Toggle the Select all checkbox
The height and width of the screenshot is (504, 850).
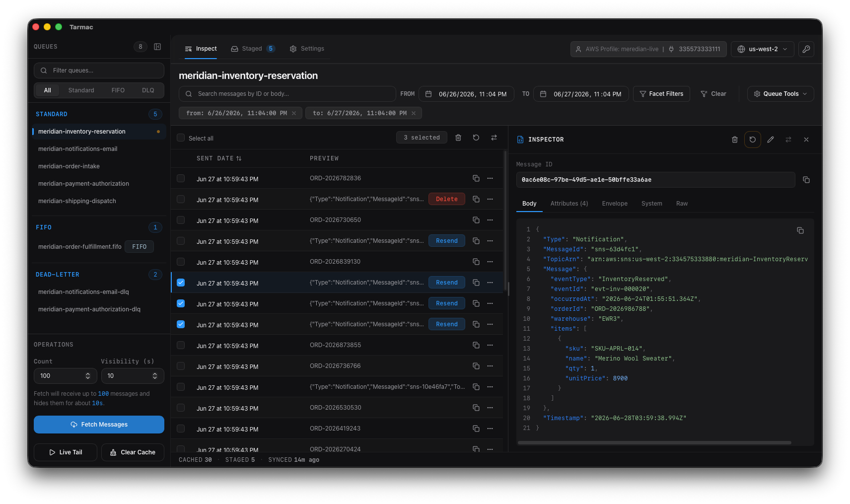(x=181, y=138)
